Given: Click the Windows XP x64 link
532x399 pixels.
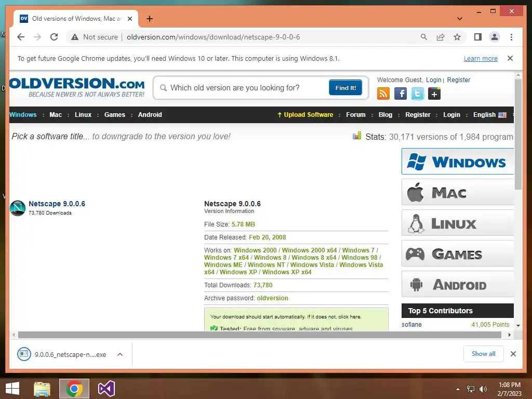Looking at the screenshot, I should tap(287, 272).
